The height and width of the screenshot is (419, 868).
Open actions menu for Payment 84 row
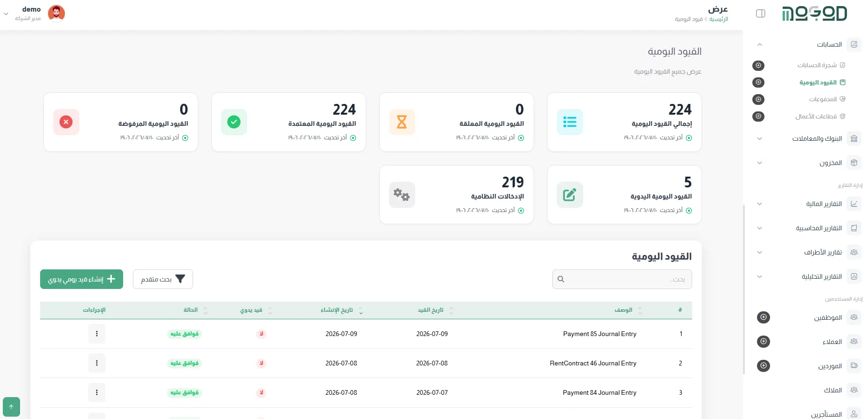coord(97,392)
